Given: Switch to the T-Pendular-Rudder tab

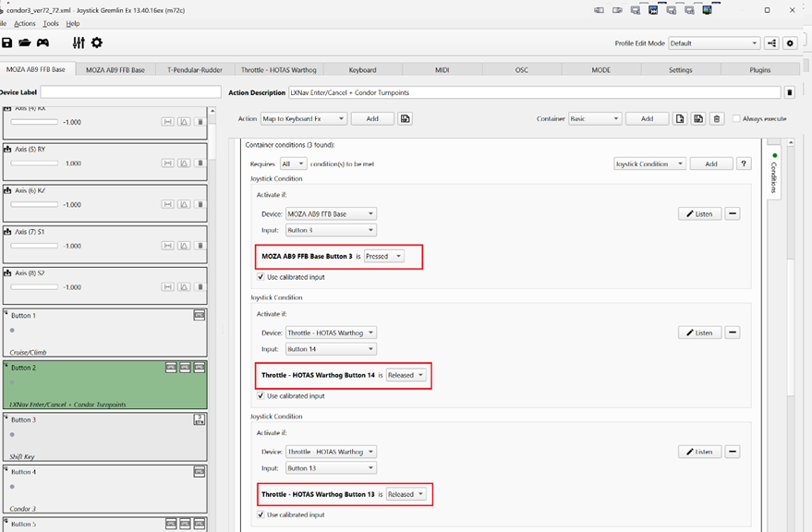Looking at the screenshot, I should pyautogui.click(x=195, y=70).
